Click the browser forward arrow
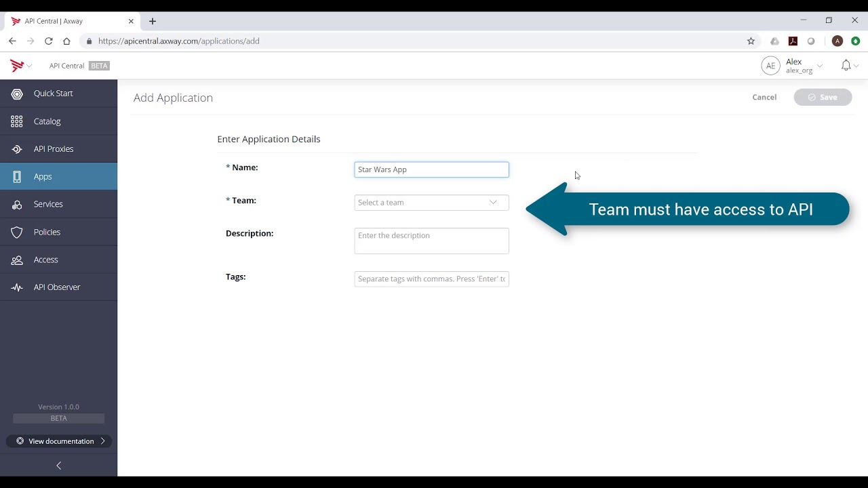This screenshot has width=868, height=488. [31, 41]
